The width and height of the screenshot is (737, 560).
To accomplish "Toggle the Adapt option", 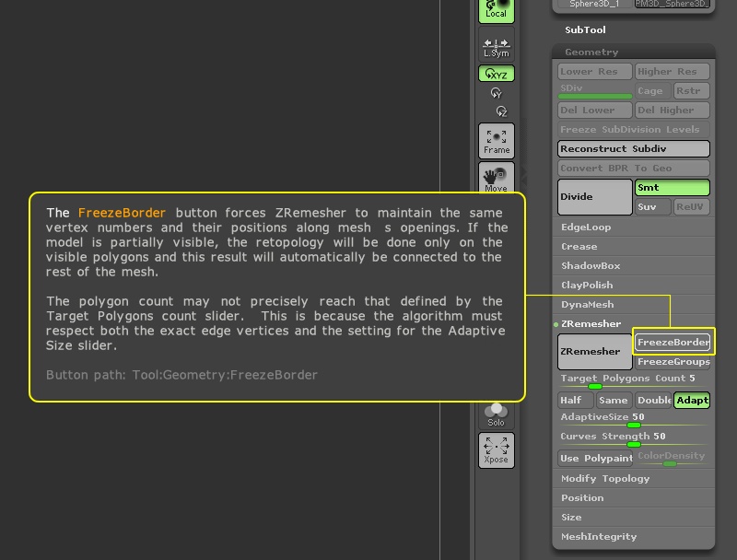I will [692, 401].
